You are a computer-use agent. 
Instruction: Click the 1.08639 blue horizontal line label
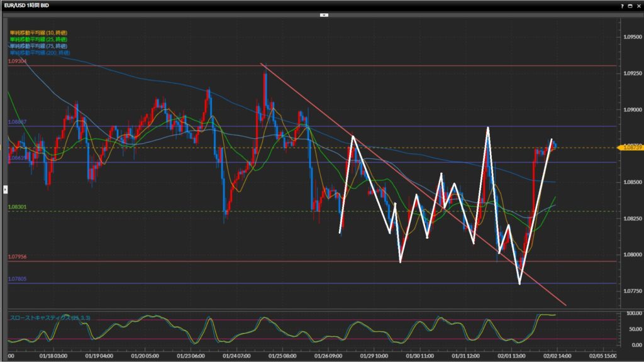pos(17,158)
